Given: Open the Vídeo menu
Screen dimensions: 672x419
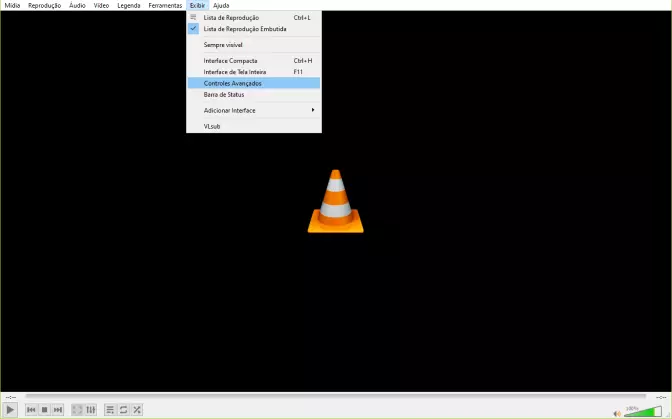Looking at the screenshot, I should click(102, 5).
